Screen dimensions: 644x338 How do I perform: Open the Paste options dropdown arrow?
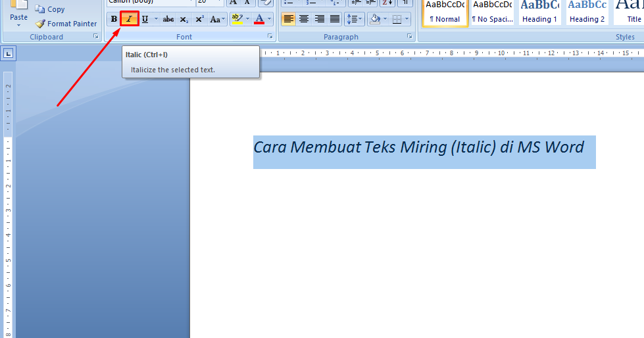point(18,26)
